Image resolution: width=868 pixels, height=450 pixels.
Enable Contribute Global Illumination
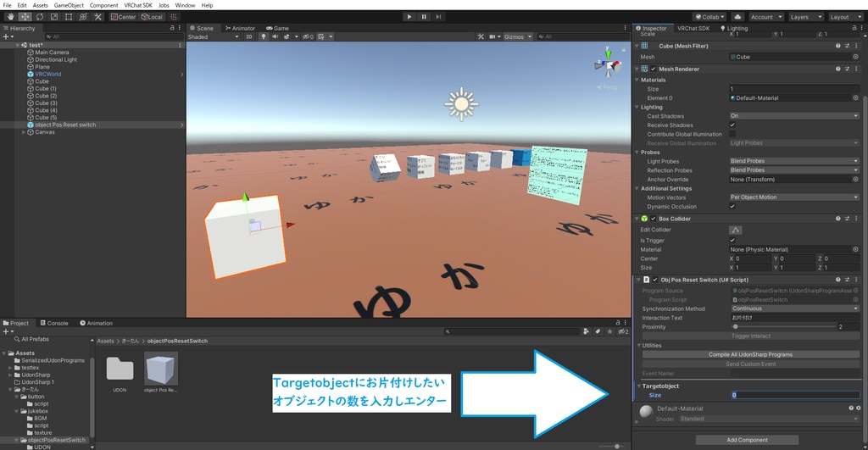click(x=732, y=134)
